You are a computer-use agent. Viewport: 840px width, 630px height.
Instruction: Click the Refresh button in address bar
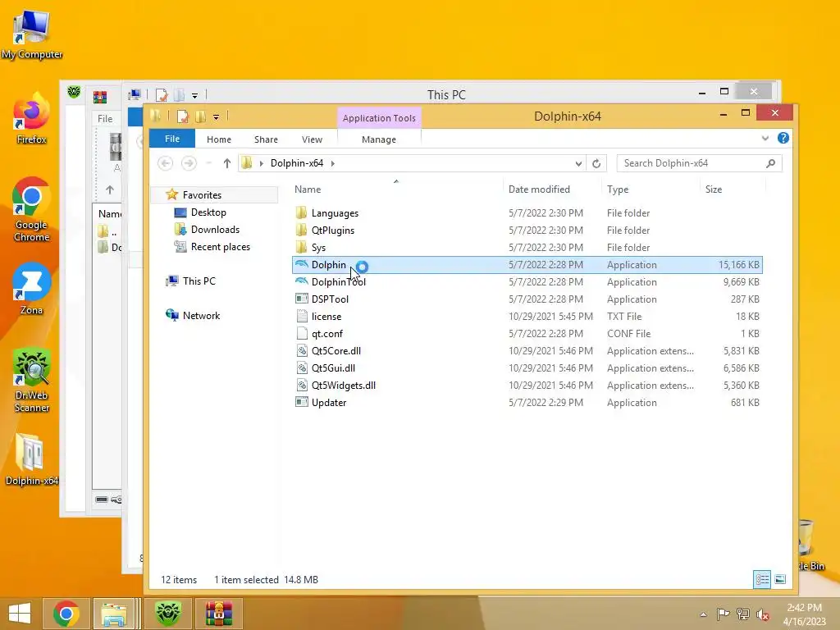596,163
